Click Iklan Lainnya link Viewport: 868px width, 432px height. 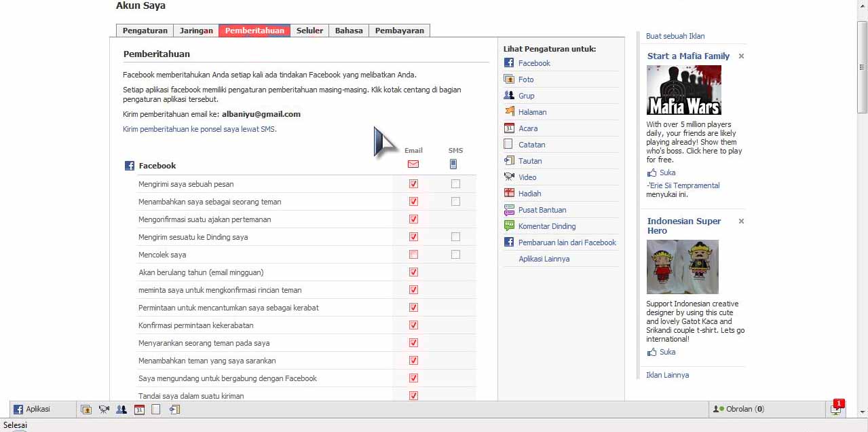click(667, 375)
